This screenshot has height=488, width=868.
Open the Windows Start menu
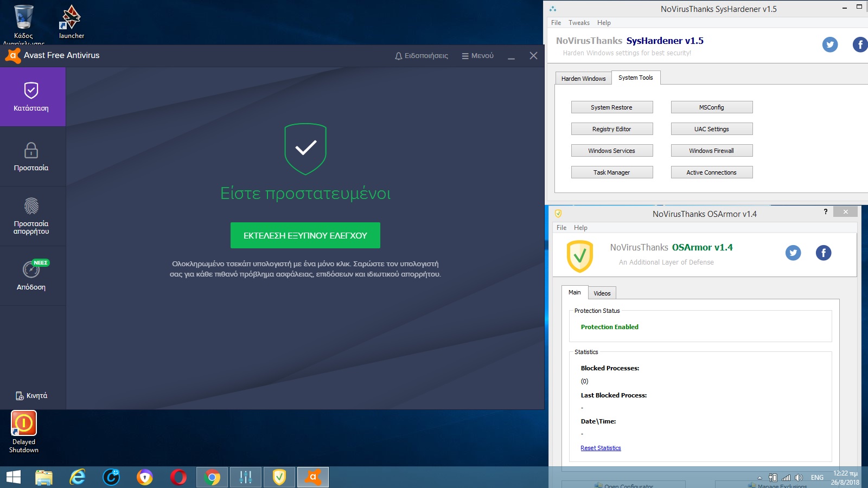14,477
